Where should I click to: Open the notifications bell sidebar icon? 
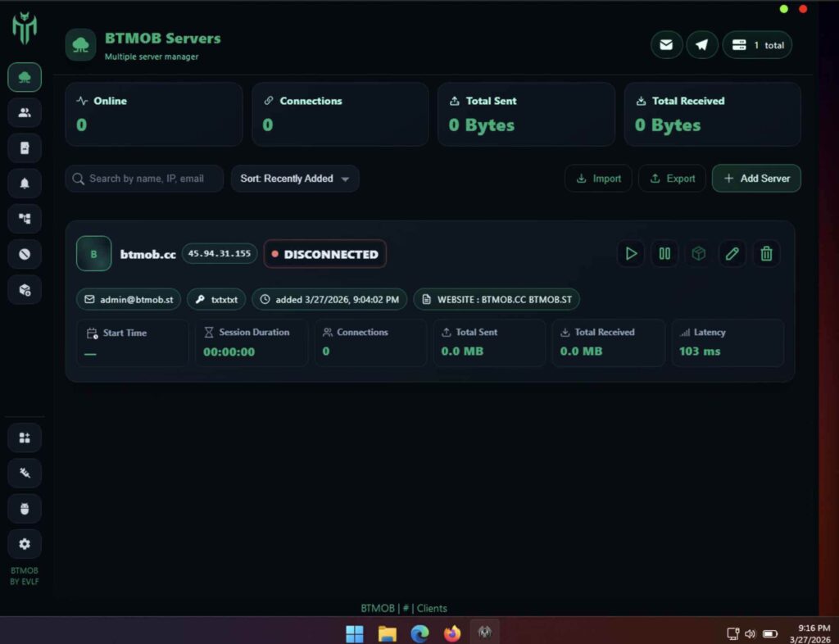tap(25, 184)
